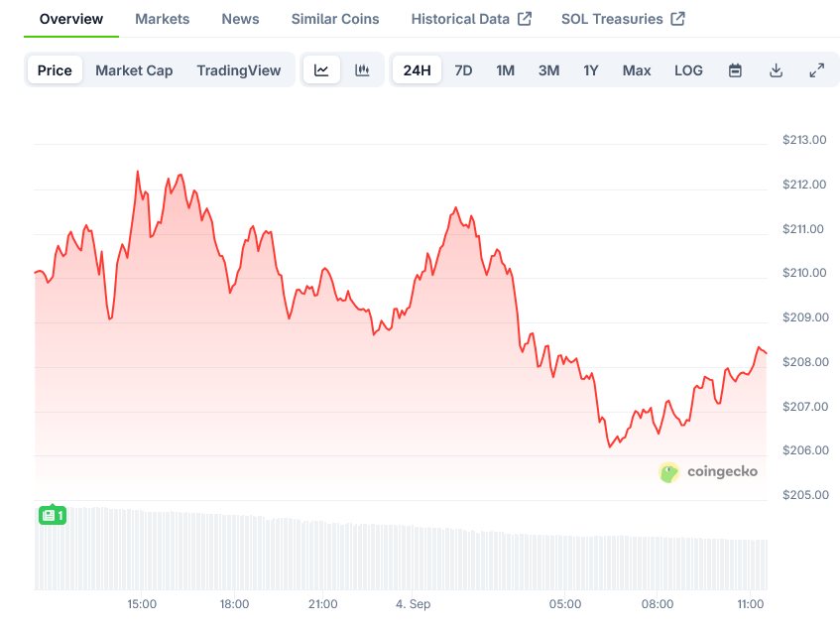Switch to Similar Coins tab
Image resolution: width=840 pixels, height=629 pixels.
click(335, 19)
